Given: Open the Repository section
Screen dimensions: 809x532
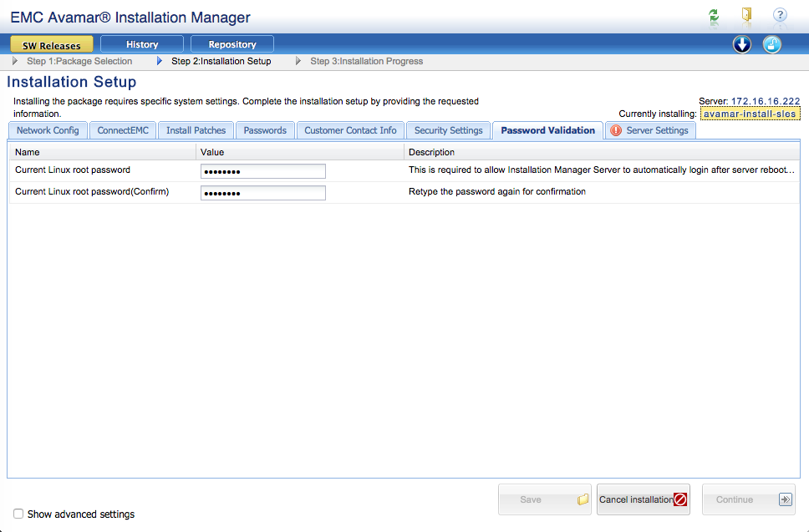Looking at the screenshot, I should pos(232,44).
